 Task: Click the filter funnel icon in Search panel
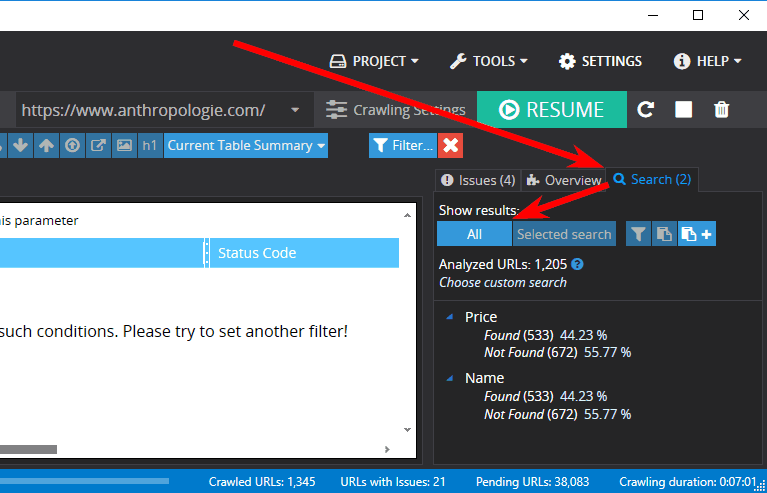tap(637, 234)
